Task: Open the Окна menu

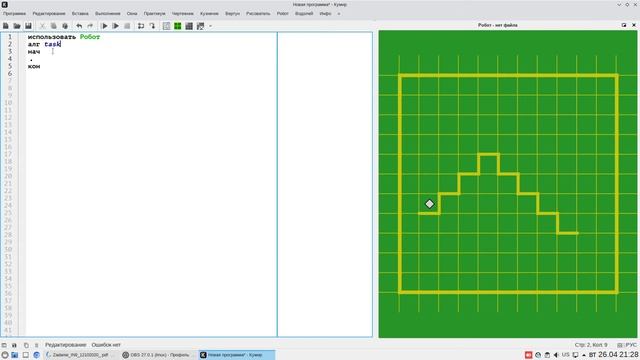Action: click(x=132, y=13)
